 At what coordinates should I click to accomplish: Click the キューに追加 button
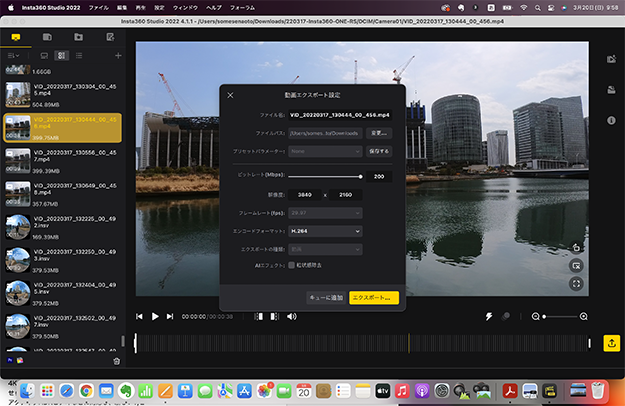point(325,298)
